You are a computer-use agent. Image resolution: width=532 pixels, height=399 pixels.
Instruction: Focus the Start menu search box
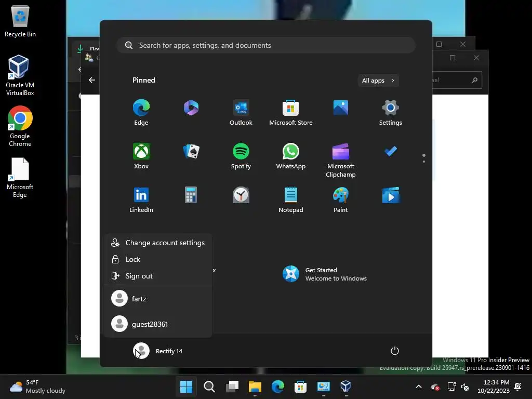point(266,45)
